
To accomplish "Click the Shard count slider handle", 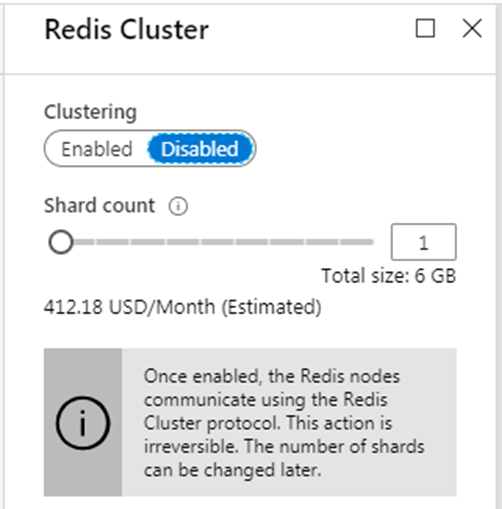I will coord(60,242).
